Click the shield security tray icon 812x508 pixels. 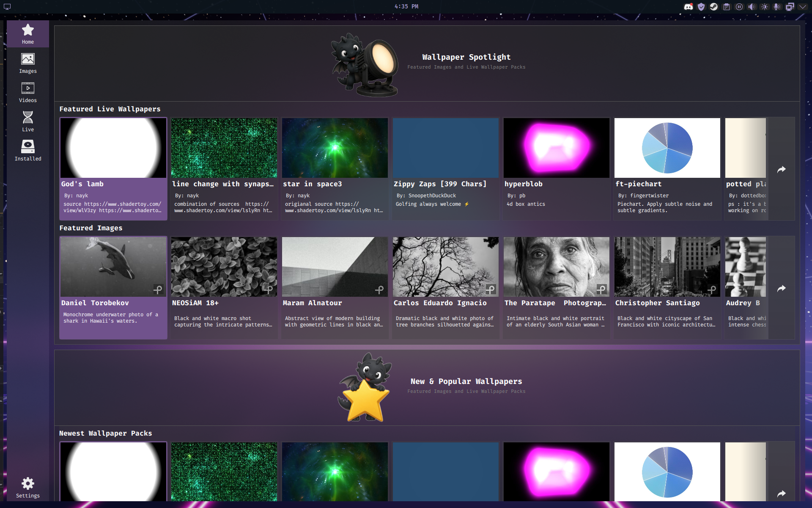701,7
